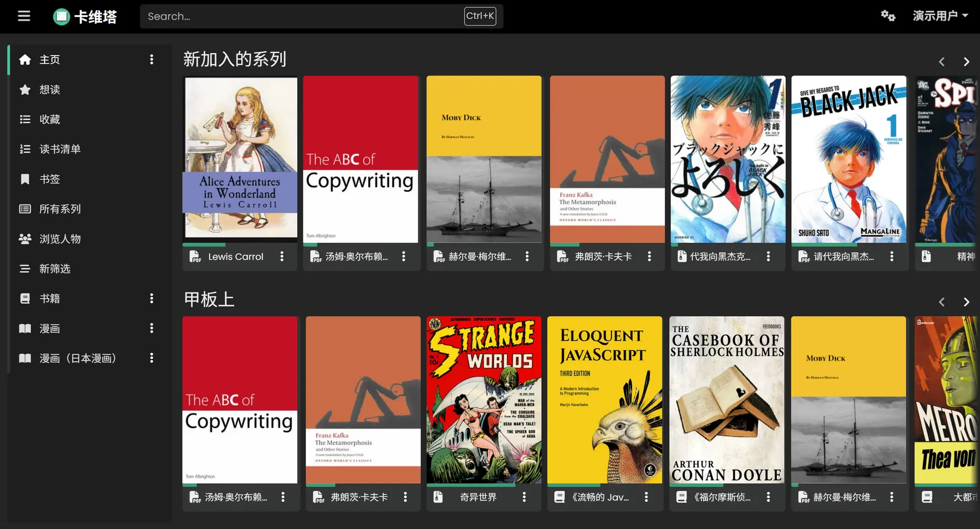Click the epub book icon beside 《流畅的 Jav
This screenshot has height=529, width=980.
(559, 497)
